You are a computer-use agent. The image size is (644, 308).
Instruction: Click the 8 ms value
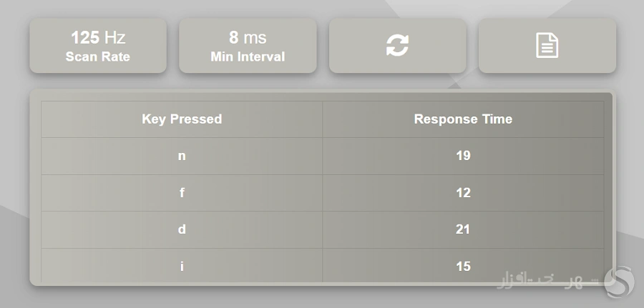(248, 37)
